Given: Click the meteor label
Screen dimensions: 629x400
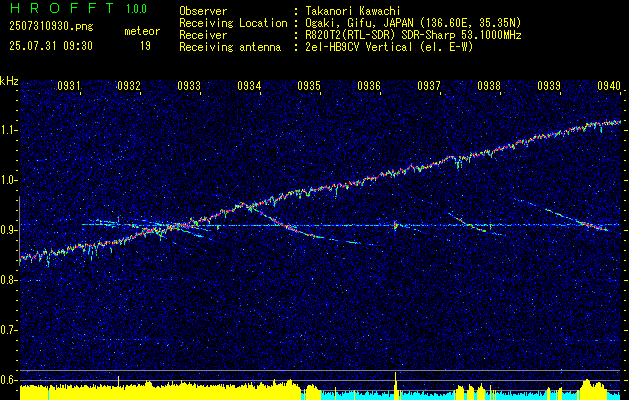Looking at the screenshot, I should [x=142, y=31].
